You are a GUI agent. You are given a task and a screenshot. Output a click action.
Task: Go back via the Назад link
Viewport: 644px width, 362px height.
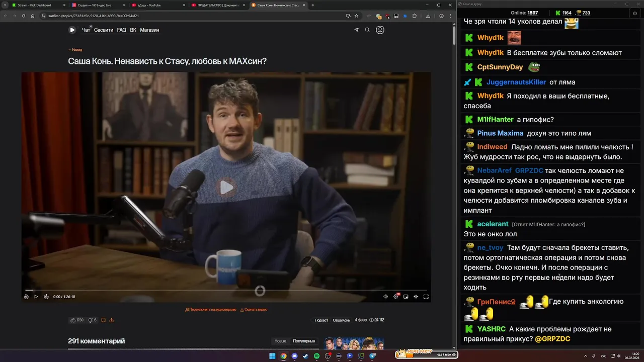[x=75, y=50]
